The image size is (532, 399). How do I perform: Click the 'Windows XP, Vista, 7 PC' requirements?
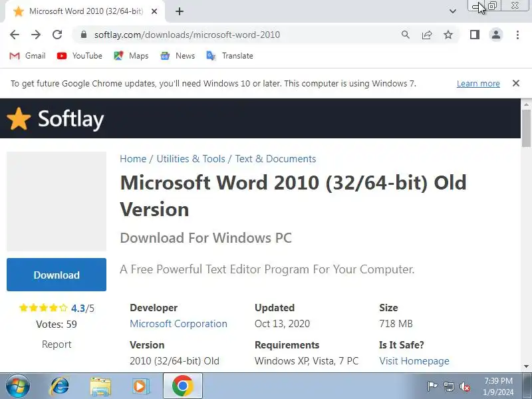pos(307,361)
